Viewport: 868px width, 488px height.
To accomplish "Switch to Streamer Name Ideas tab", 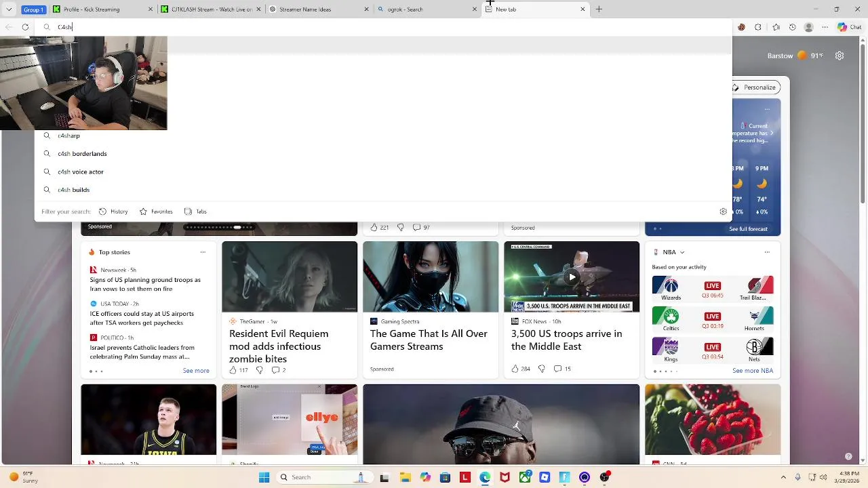I will [319, 9].
